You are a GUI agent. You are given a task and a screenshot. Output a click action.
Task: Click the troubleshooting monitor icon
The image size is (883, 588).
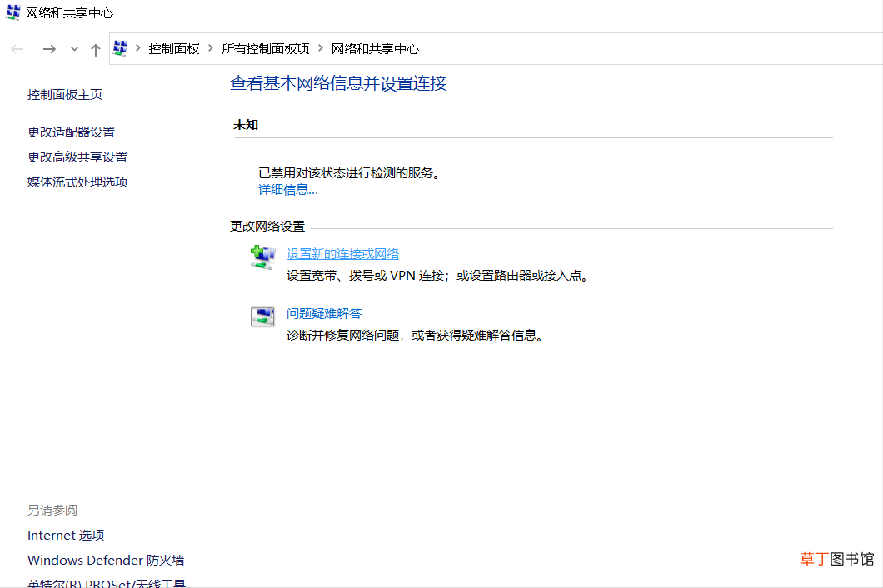click(262, 316)
